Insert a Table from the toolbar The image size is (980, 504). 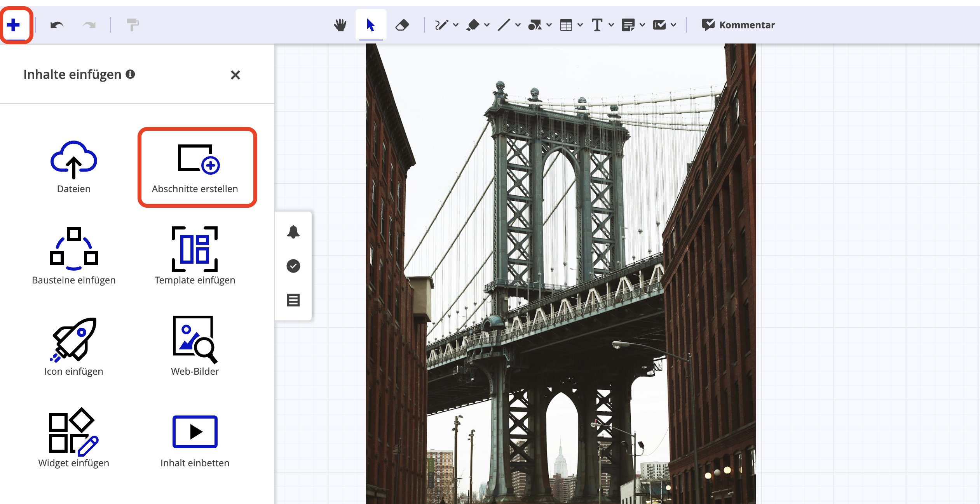[567, 25]
